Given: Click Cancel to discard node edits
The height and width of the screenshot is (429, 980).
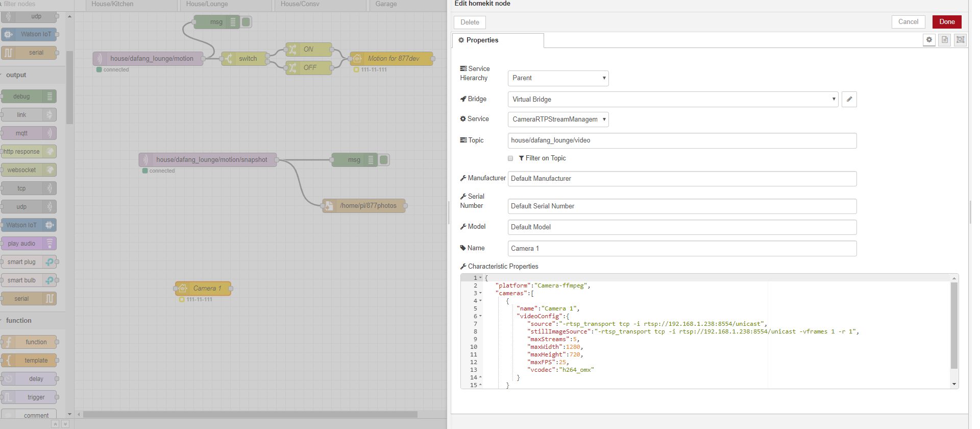Looking at the screenshot, I should [x=908, y=22].
